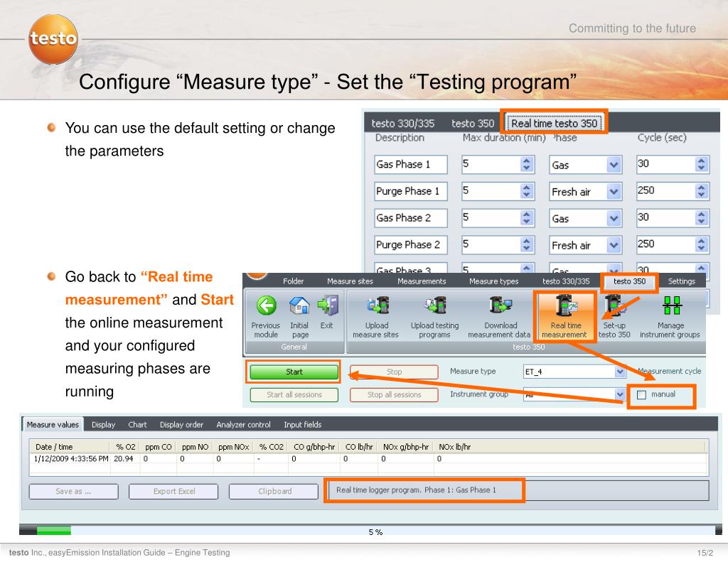Viewport: 728px width, 562px height.
Task: Click Upload testing programs icon
Action: (435, 306)
